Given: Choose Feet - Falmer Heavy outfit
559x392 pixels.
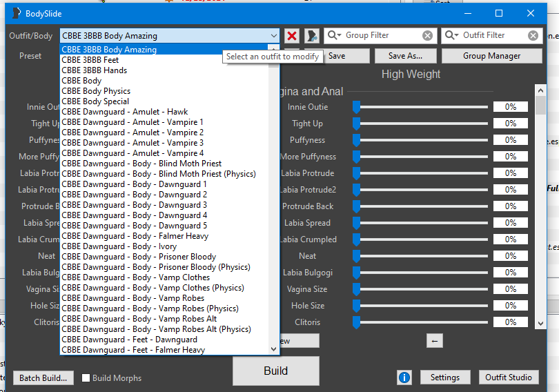Looking at the screenshot, I should click(x=164, y=349).
